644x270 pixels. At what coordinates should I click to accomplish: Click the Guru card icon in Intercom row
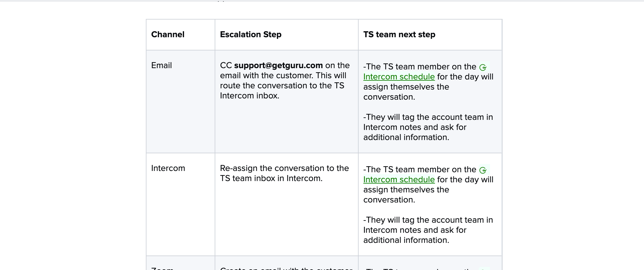pos(483,170)
